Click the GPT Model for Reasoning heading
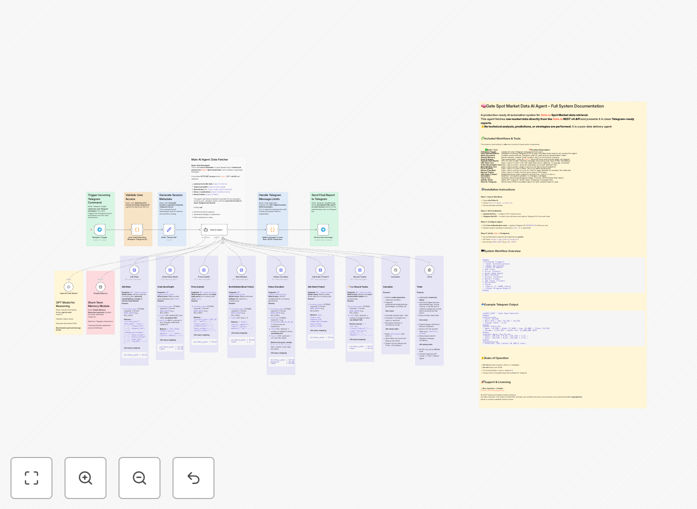Image resolution: width=697 pixels, height=509 pixels. pyautogui.click(x=65, y=304)
